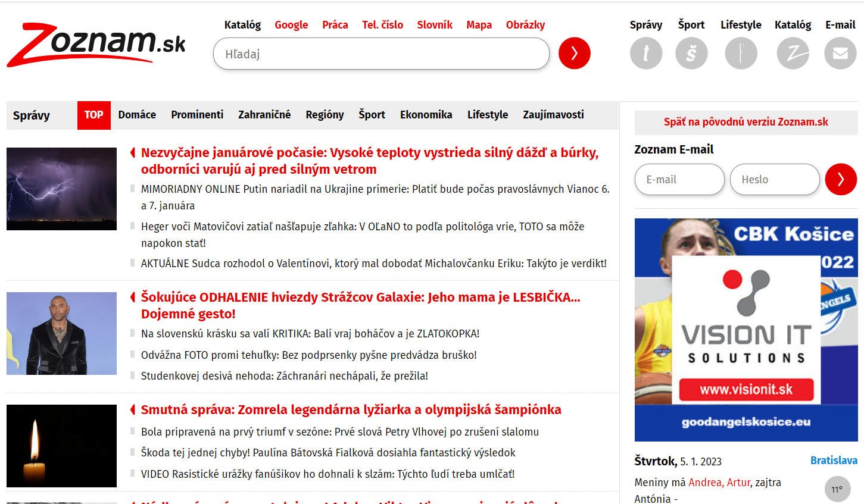Select the TOP news tab
The height and width of the screenshot is (504, 864).
[93, 115]
